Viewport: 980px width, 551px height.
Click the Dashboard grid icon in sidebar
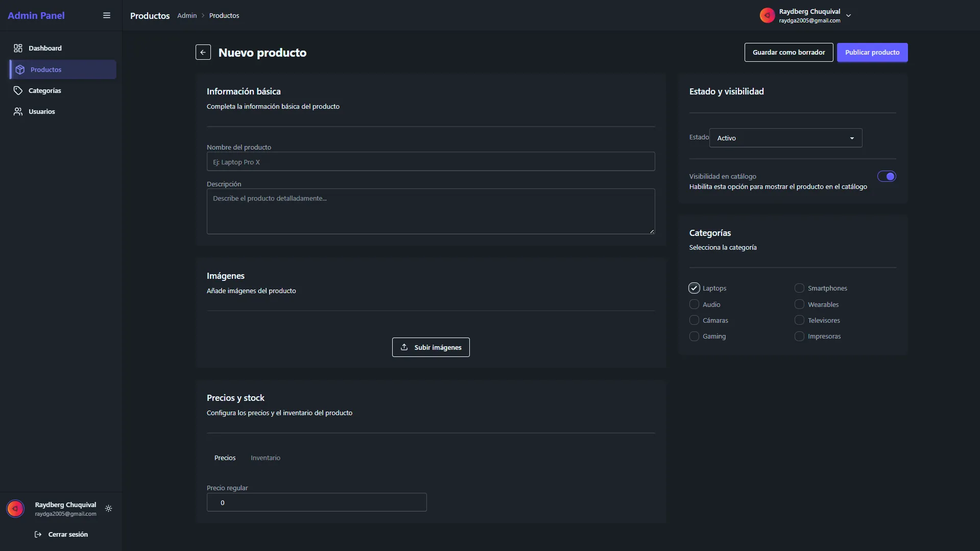coord(18,48)
